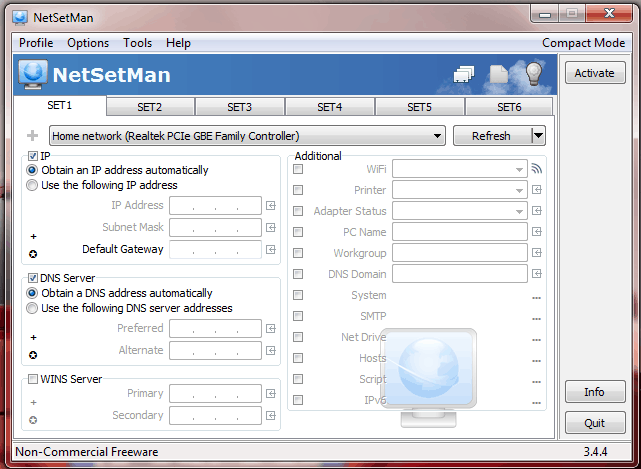This screenshot has width=641, height=469.
Task: Click get-current-value arrow next to Secondary WINS
Action: pos(271,416)
